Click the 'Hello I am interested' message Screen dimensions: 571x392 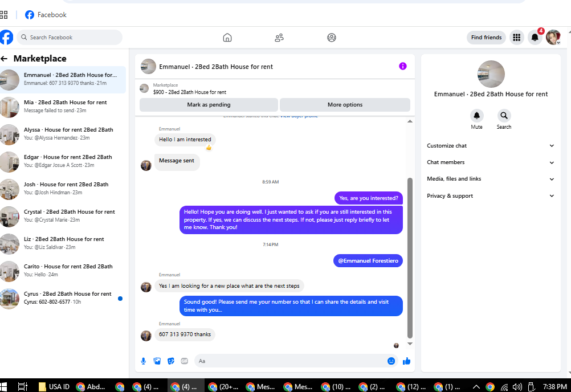point(185,140)
